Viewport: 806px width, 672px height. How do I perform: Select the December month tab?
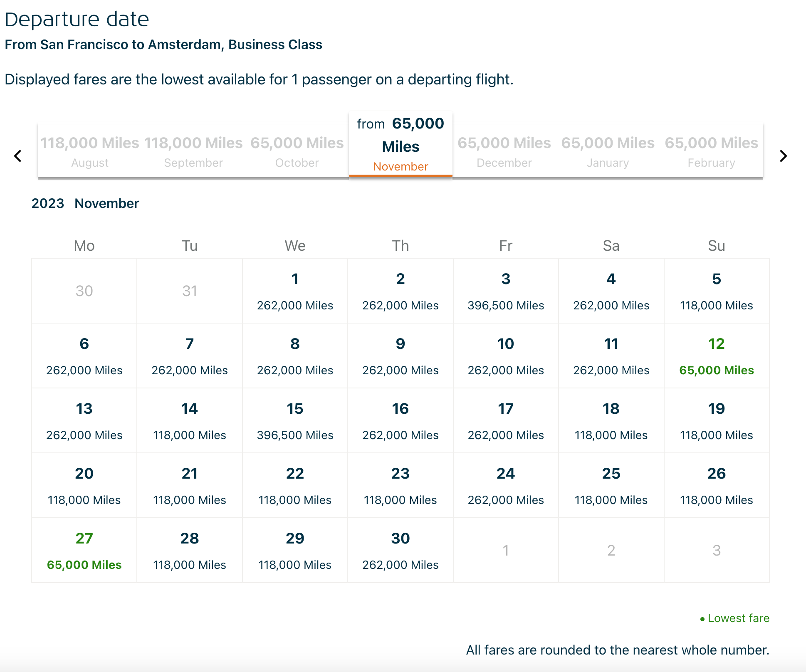pos(504,151)
